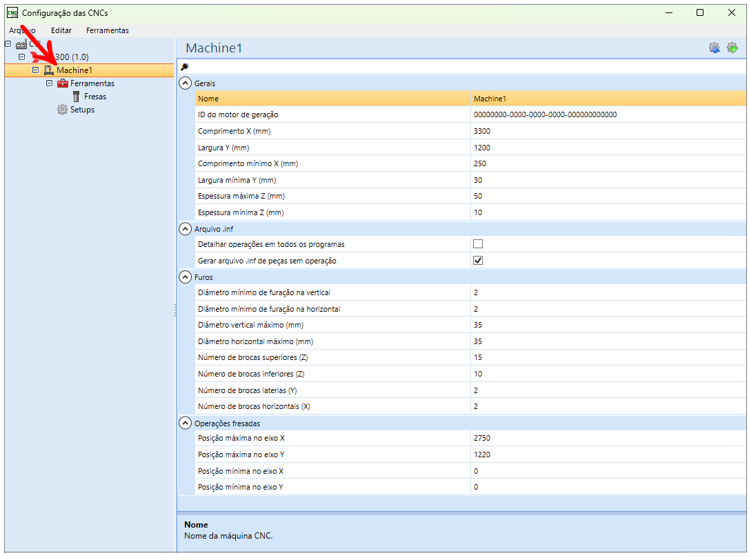Collapse the Operações fresadas section
The height and width of the screenshot is (560, 749).
tap(185, 423)
